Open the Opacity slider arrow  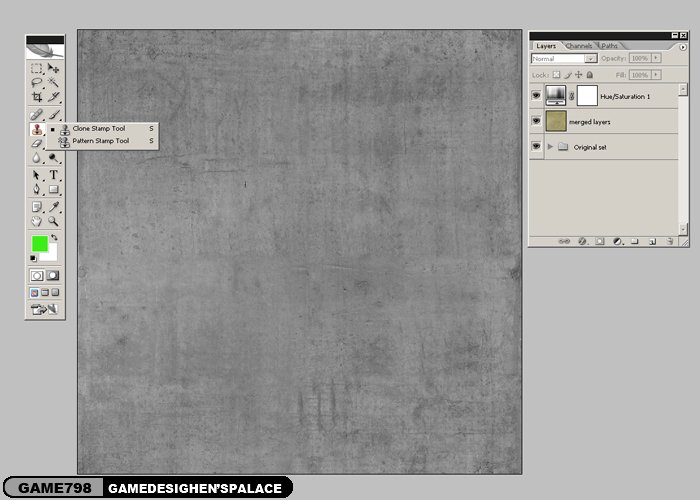tap(656, 58)
